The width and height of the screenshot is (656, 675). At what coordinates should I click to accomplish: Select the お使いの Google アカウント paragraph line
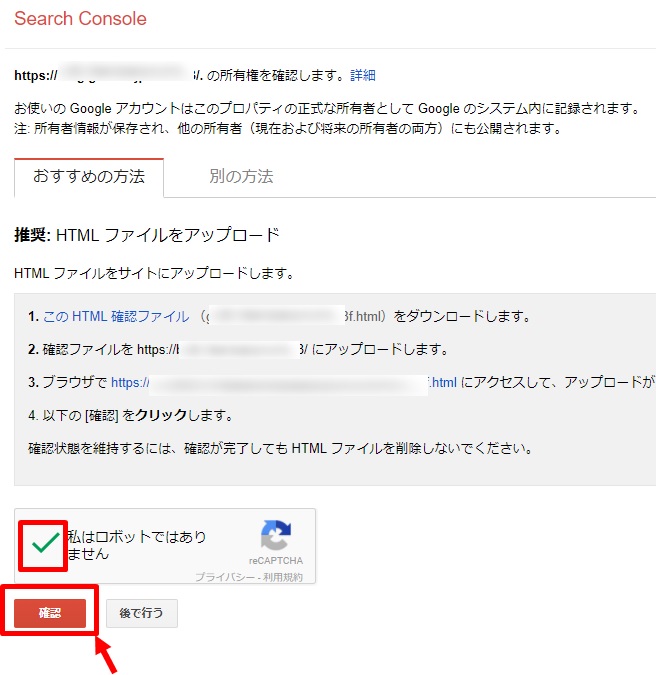(x=327, y=108)
